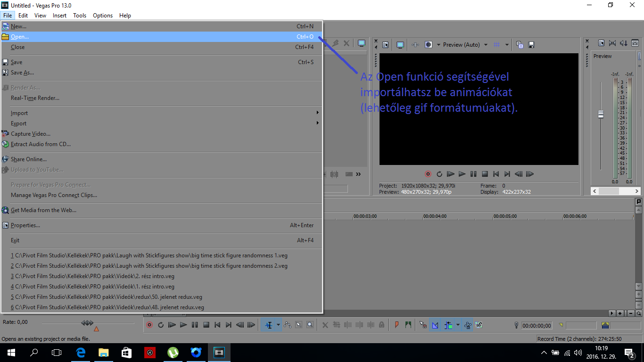Open the Windows Start menu
Screen dimensions: 644x362
pyautogui.click(x=11, y=352)
